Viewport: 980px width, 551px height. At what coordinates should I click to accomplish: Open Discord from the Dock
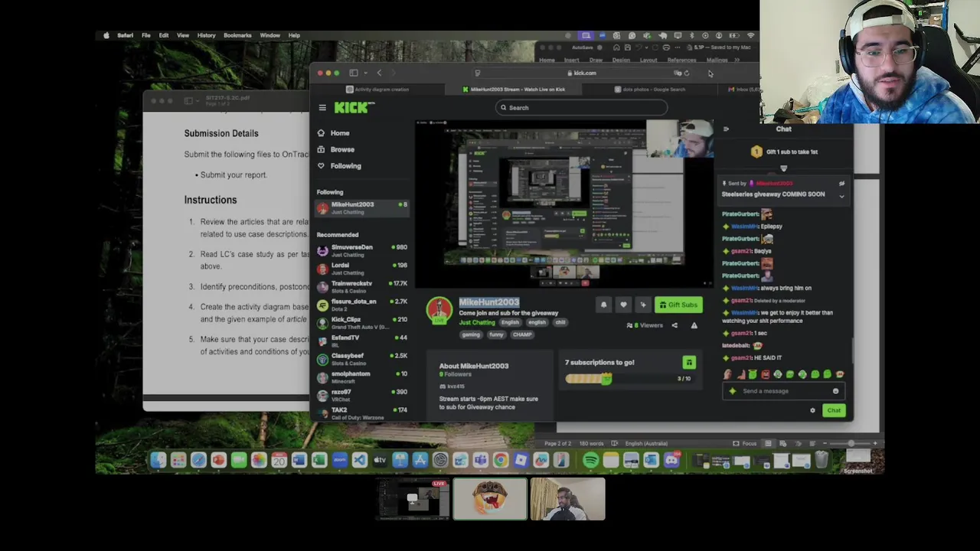pos(671,460)
